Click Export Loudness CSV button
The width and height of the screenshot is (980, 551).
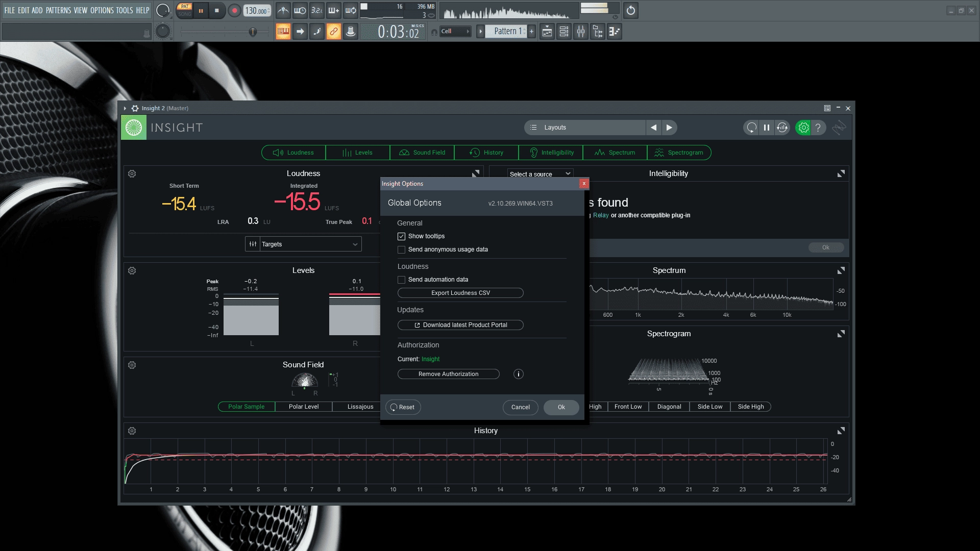(x=460, y=293)
